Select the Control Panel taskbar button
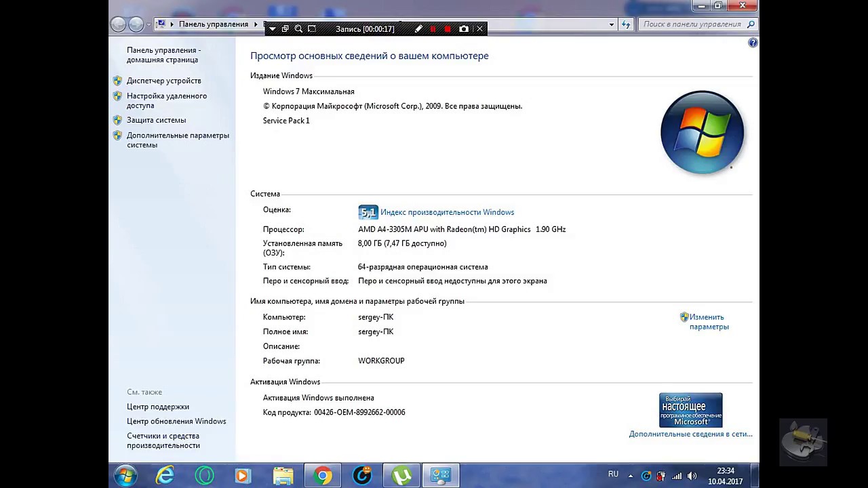Viewport: 868px width, 488px height. click(441, 476)
